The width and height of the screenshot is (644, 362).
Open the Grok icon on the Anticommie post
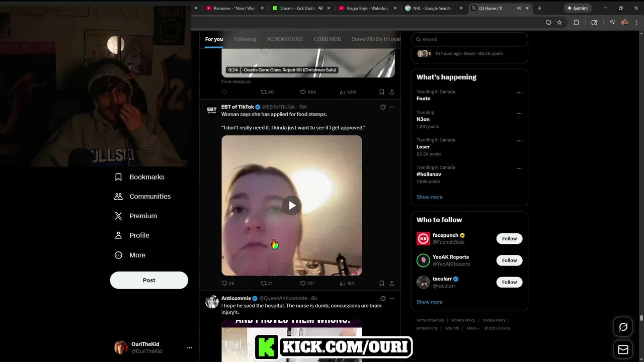383,298
